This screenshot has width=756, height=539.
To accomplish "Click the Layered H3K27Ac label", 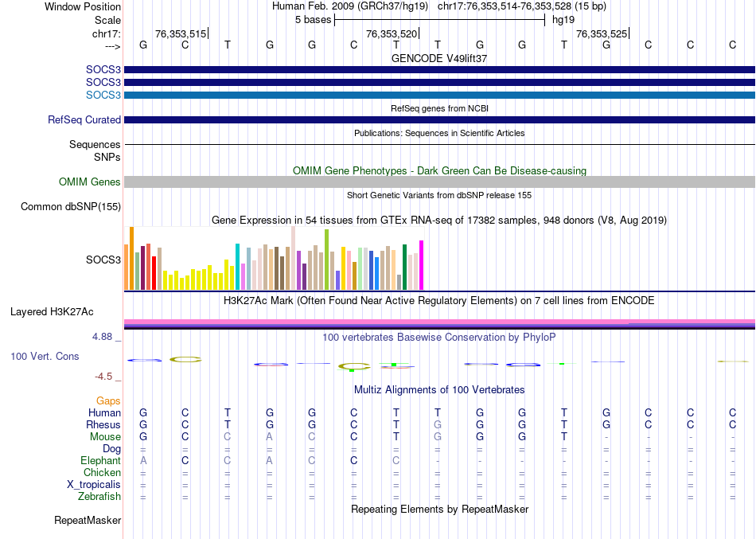I will (x=52, y=312).
